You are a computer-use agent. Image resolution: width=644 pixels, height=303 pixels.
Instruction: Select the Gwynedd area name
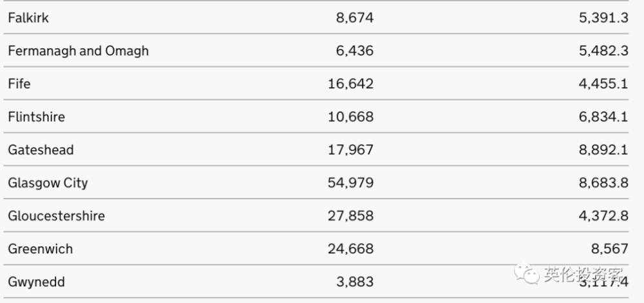click(x=36, y=282)
